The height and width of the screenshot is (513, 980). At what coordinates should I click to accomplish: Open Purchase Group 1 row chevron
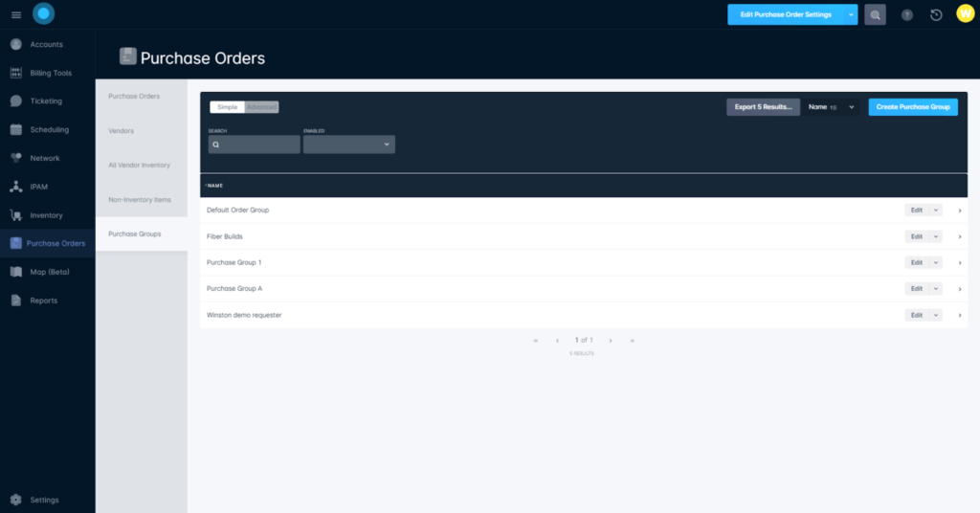pyautogui.click(x=960, y=263)
